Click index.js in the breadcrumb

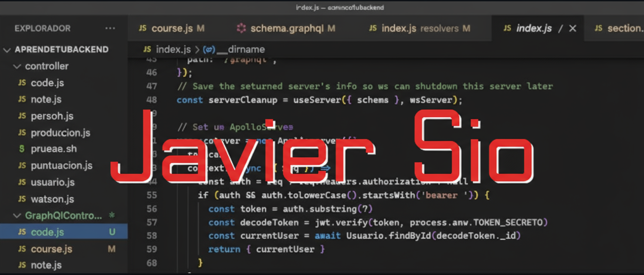[x=173, y=49]
